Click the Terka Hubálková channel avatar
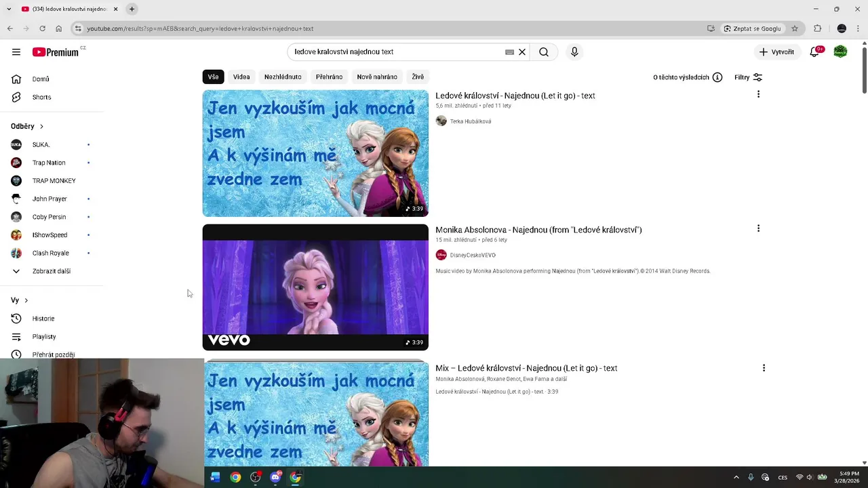868x488 pixels. (441, 121)
